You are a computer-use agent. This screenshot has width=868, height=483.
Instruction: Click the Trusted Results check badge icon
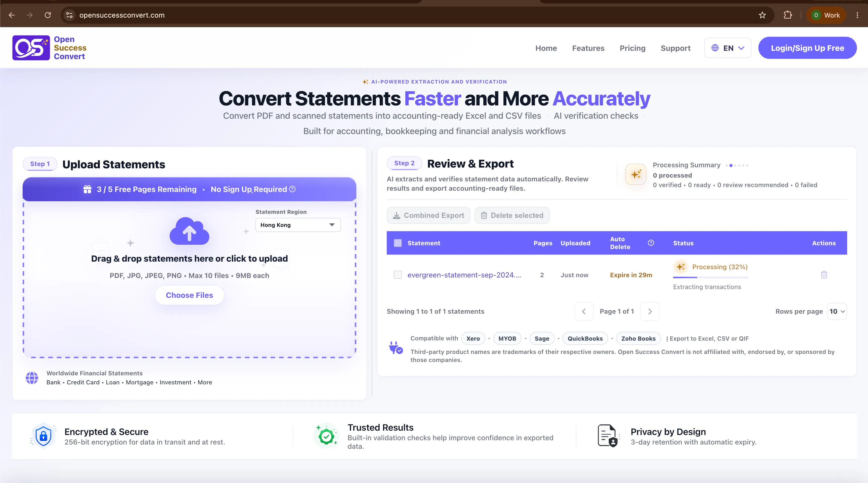click(326, 436)
